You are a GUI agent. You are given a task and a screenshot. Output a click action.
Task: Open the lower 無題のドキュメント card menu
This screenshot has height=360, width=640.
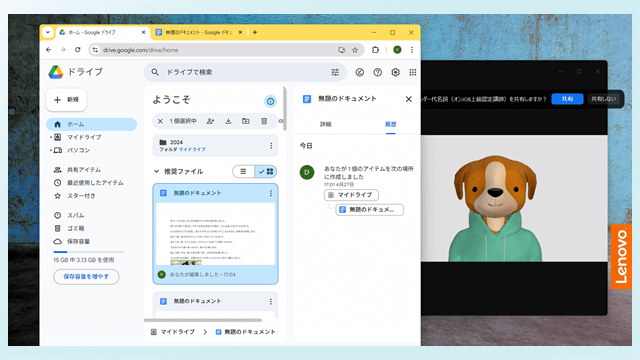[x=271, y=301]
